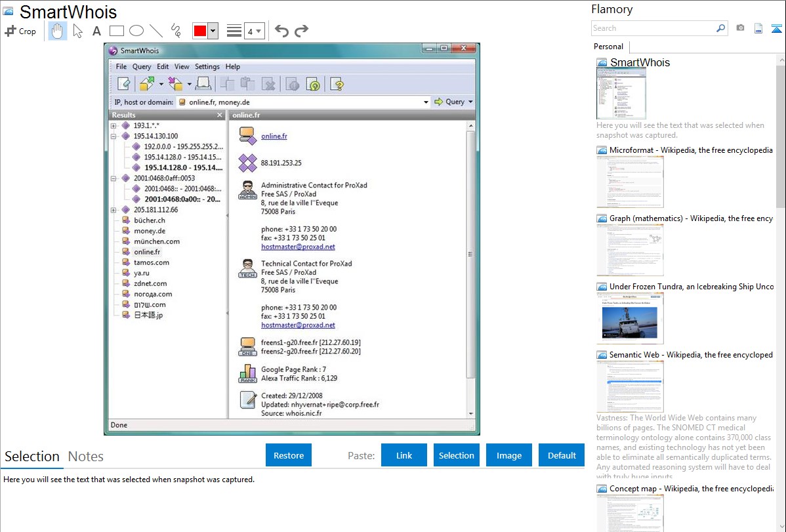Switch to the Notes tab

pyautogui.click(x=86, y=457)
